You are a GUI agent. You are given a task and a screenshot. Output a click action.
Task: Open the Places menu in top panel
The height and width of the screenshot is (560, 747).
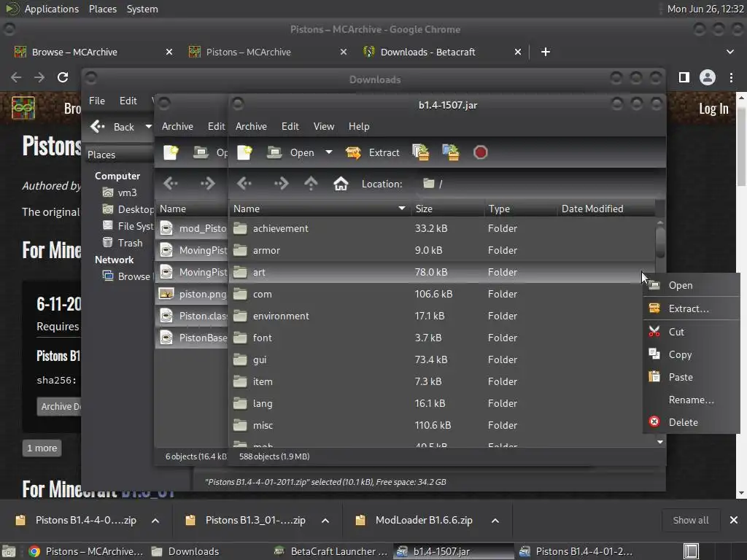click(102, 9)
